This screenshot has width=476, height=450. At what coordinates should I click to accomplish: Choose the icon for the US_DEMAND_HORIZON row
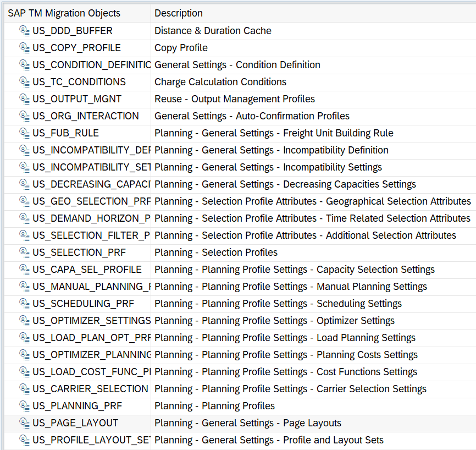click(x=24, y=218)
